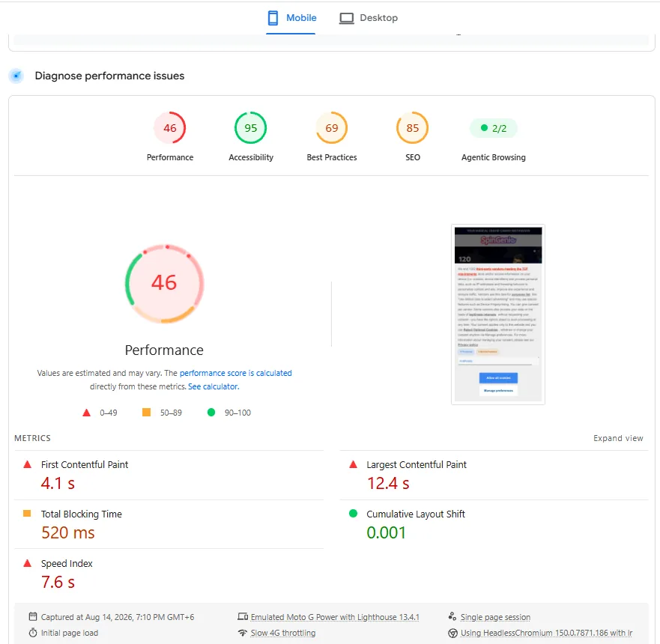Open Emulated Moto G Power with Lighthouse link
This screenshot has width=660, height=644.
[x=335, y=617]
